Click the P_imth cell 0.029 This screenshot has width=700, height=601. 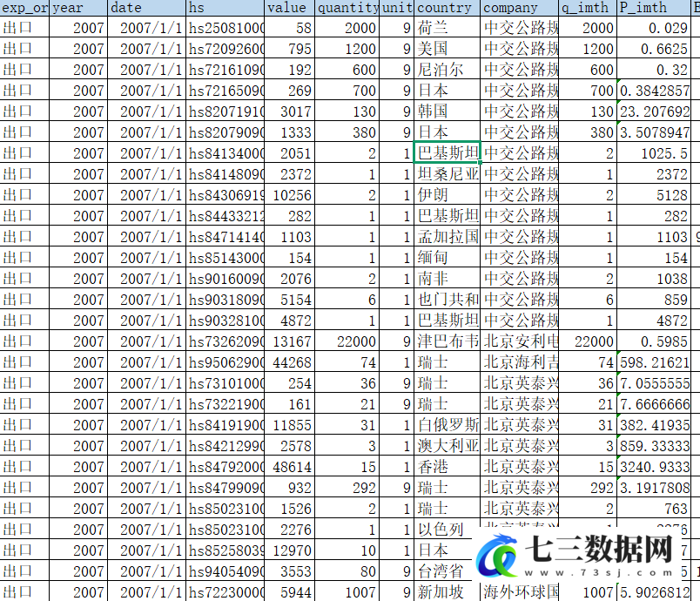click(654, 28)
